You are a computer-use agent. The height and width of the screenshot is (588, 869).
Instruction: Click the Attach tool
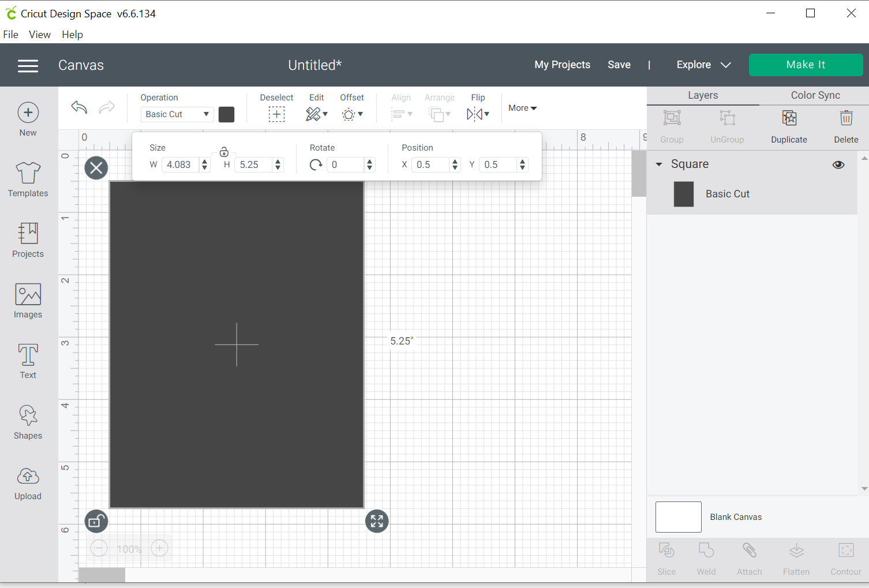[750, 559]
